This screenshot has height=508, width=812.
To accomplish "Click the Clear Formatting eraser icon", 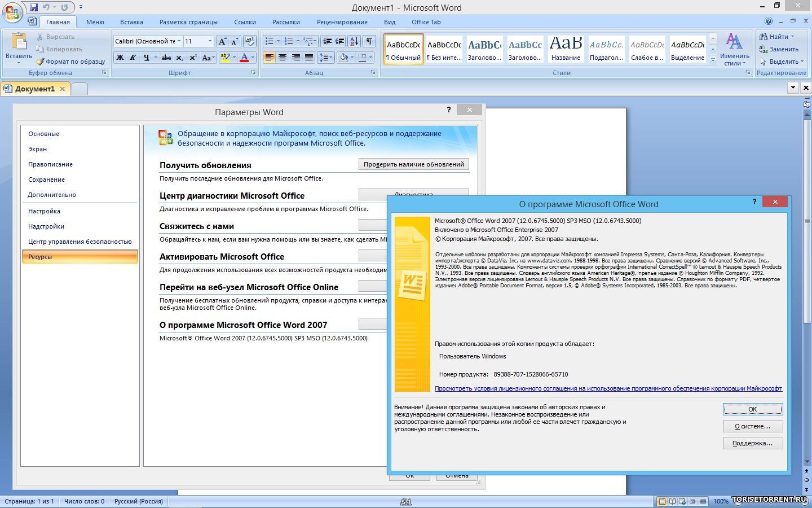I will click(x=250, y=41).
